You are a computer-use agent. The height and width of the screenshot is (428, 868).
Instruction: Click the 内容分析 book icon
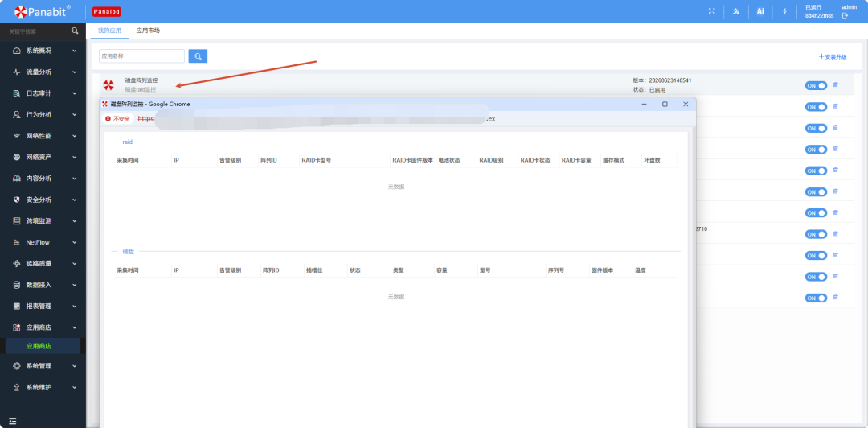coord(17,179)
